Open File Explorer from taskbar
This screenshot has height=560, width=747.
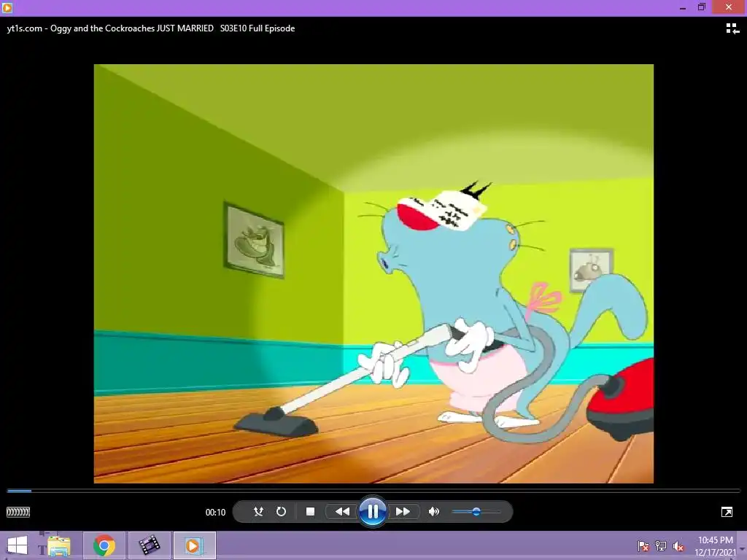[x=59, y=545]
